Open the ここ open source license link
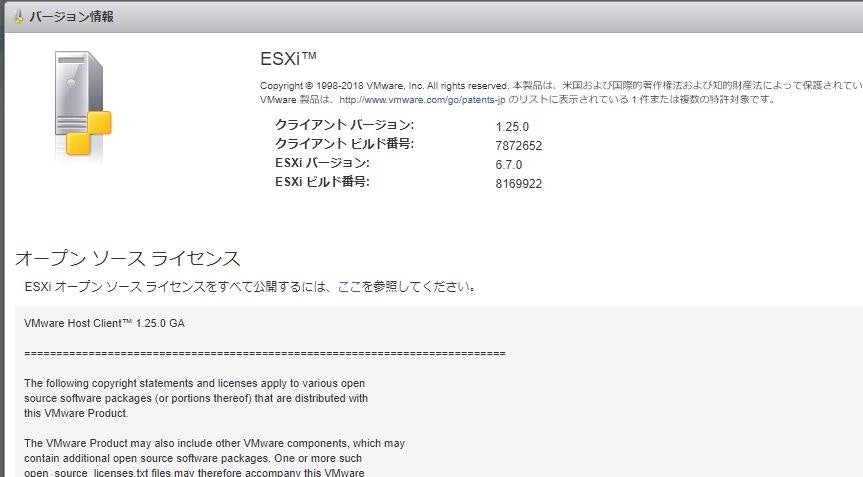Image resolution: width=863 pixels, height=477 pixels. point(349,287)
